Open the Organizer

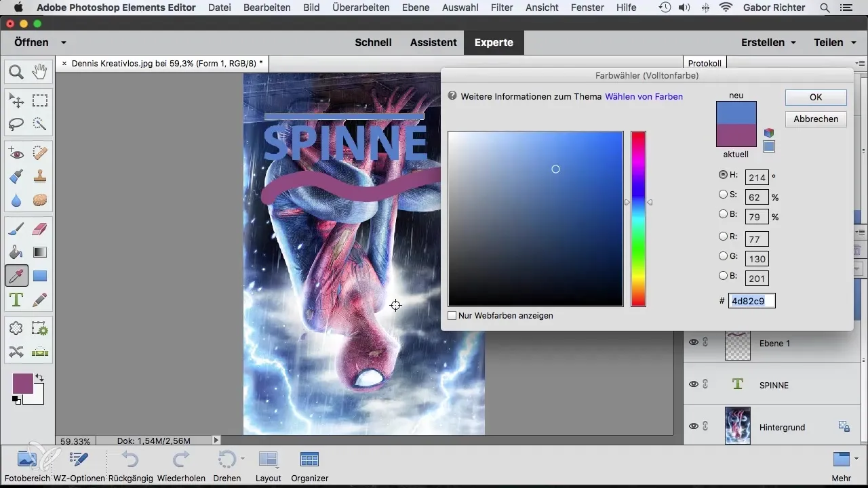tap(309, 466)
